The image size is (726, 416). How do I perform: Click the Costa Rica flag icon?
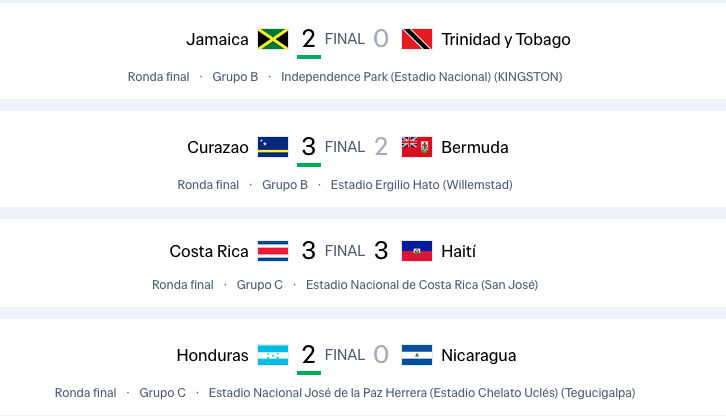(x=273, y=251)
